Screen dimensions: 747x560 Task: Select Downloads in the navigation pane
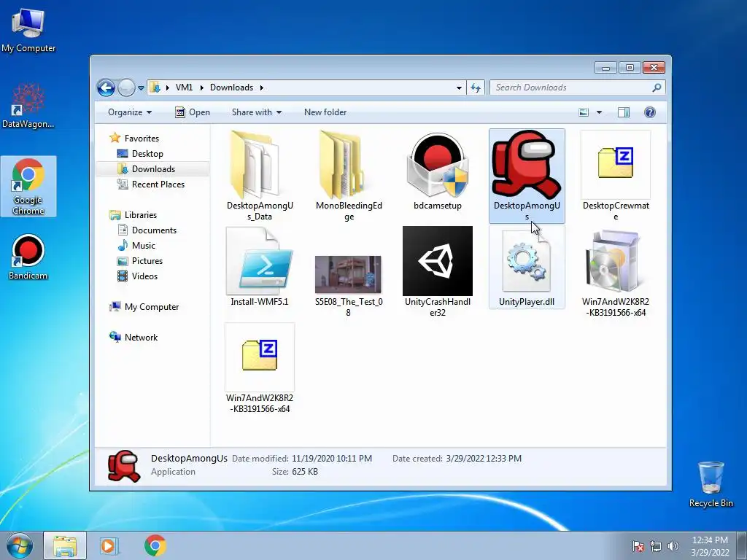pos(153,169)
